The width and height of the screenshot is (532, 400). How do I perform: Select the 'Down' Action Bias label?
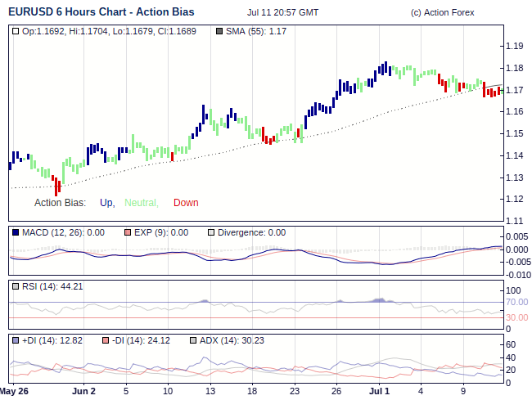tap(186, 203)
